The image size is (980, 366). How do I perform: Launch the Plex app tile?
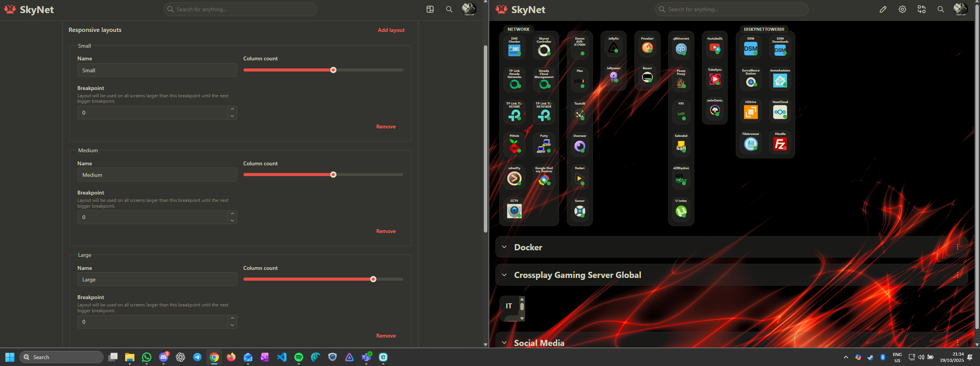coord(579,80)
